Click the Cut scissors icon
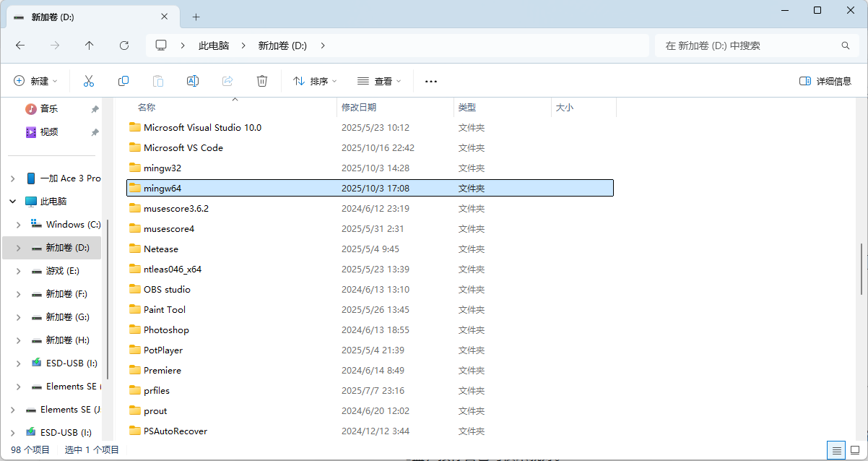The height and width of the screenshot is (461, 868). pyautogui.click(x=89, y=81)
